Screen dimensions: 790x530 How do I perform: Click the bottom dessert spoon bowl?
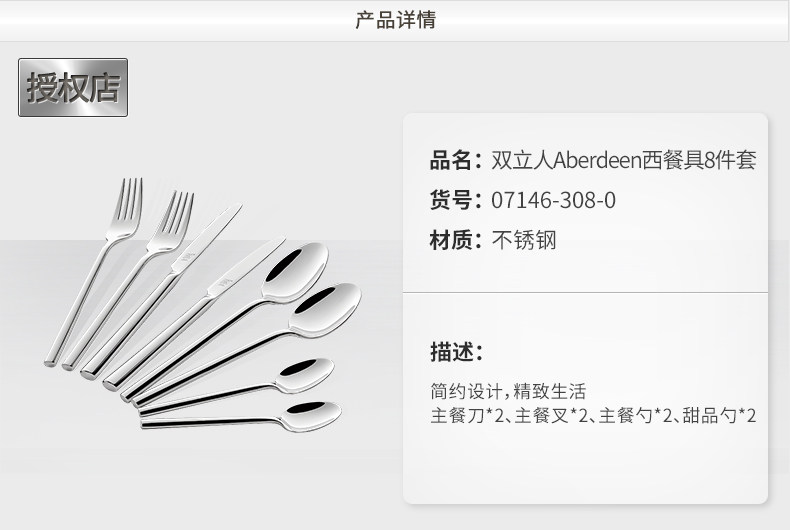[311, 415]
